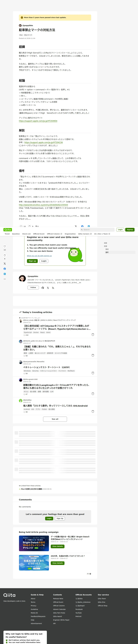The height and width of the screenshot is (644, 138).
Task: Share on X from the left sidebar
Action: (x=5, y=264)
